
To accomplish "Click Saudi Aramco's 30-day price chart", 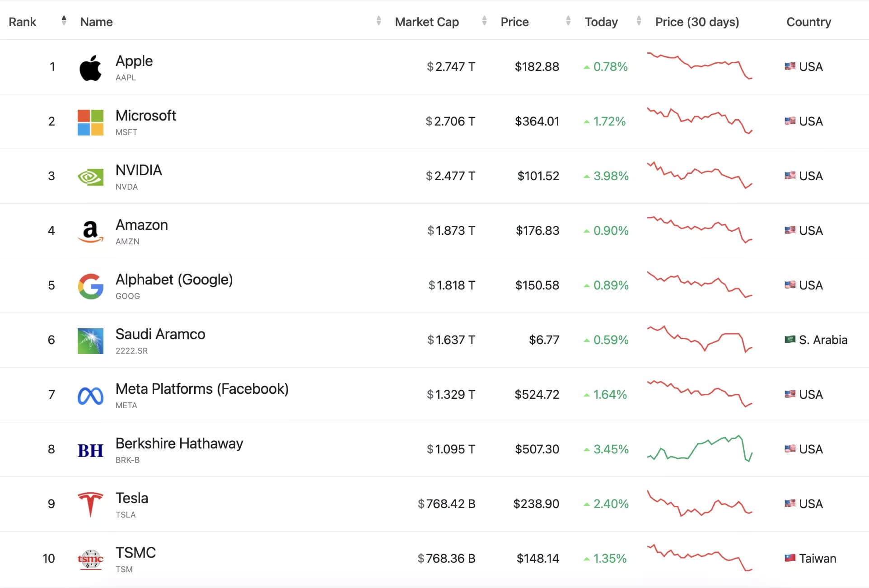I will pos(700,339).
